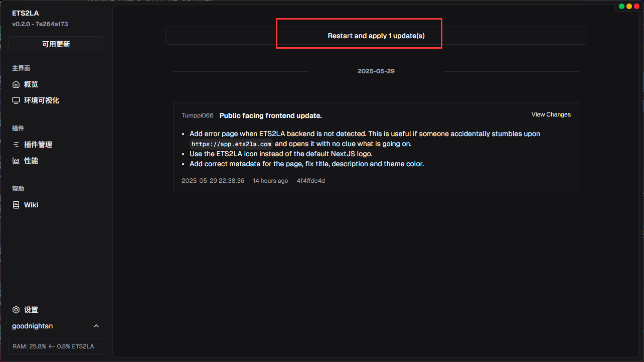This screenshot has height=362, width=644.
Task: Click the version text v0.2.0 - 7e264a173
Action: [x=40, y=24]
